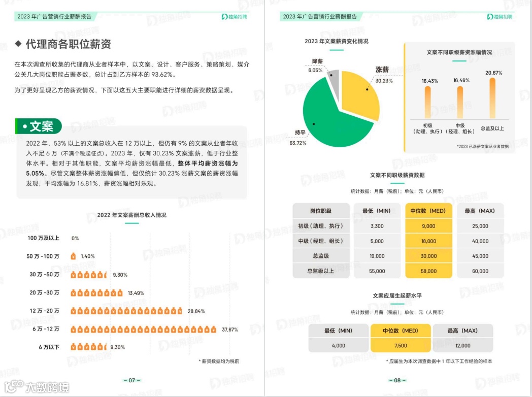Click the footnote 薪资数据均为税前
The image size is (532, 397).
click(219, 361)
